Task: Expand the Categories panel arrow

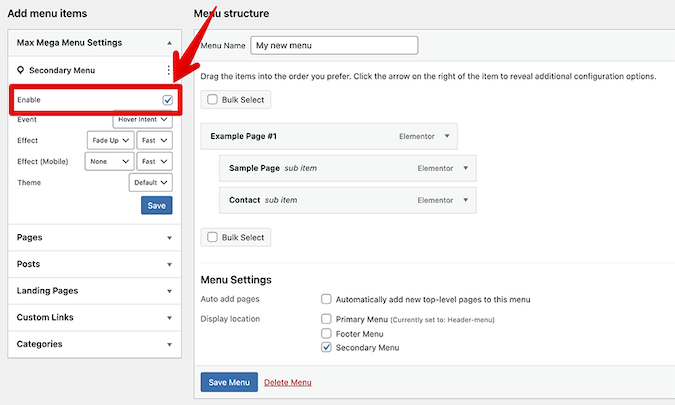Action: tap(169, 344)
